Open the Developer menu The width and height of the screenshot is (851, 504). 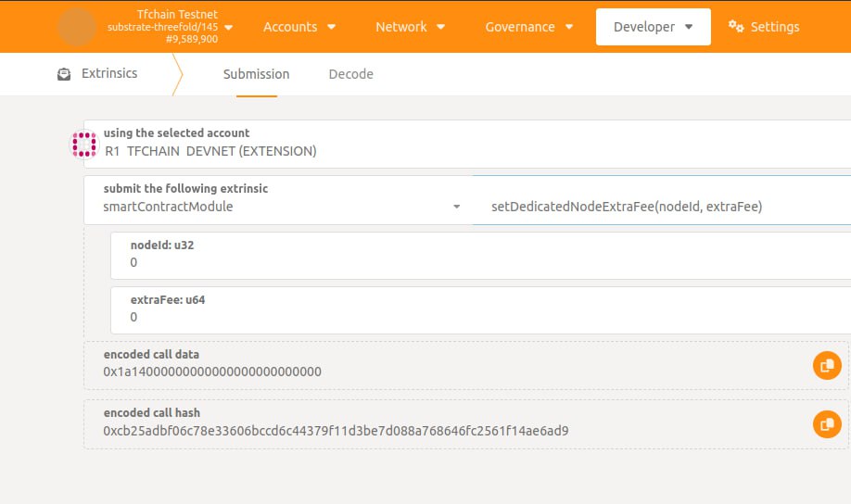653,27
